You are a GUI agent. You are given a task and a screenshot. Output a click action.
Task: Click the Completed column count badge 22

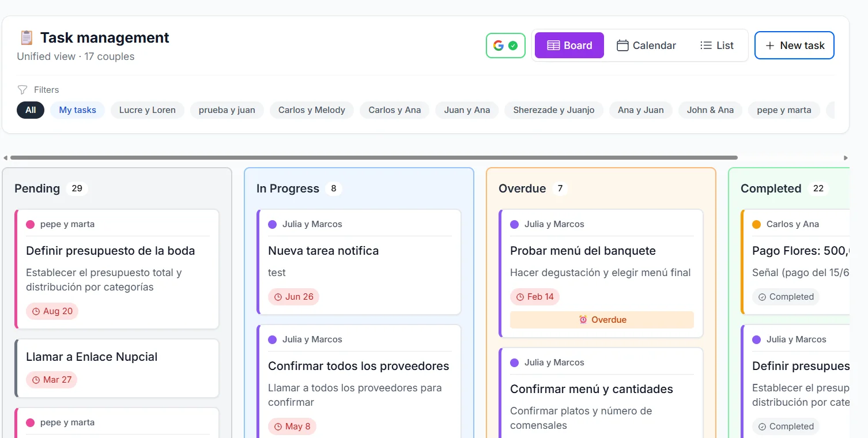(818, 188)
